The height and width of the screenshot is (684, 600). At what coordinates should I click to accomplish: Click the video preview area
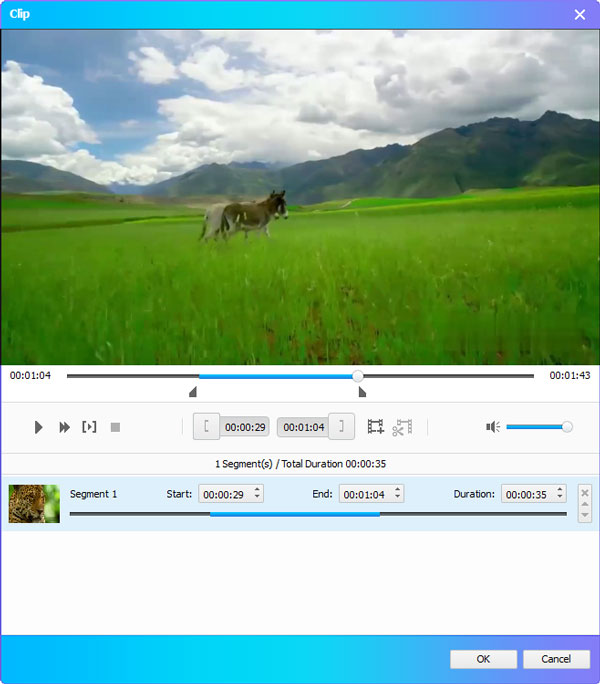[300, 197]
